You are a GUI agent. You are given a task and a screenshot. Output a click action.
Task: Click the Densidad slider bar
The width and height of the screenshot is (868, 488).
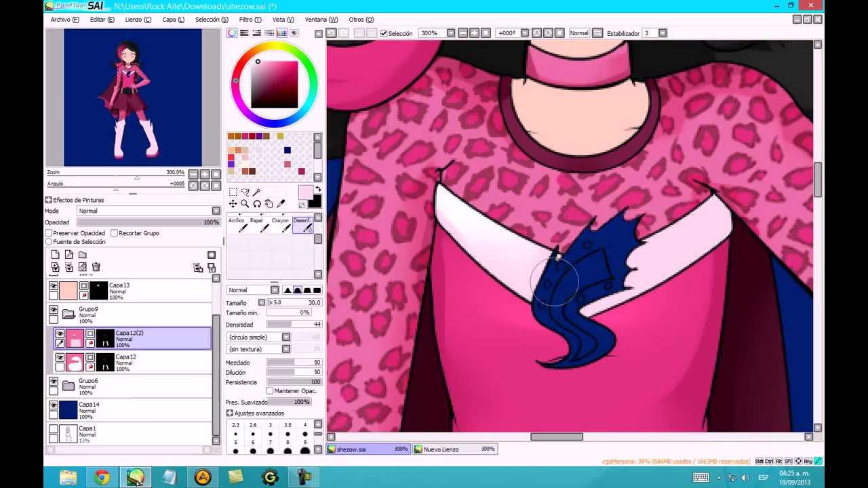294,325
